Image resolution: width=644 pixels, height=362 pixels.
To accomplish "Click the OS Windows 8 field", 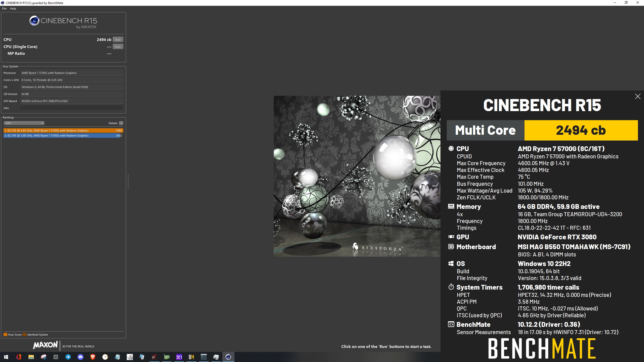I will tap(72, 87).
